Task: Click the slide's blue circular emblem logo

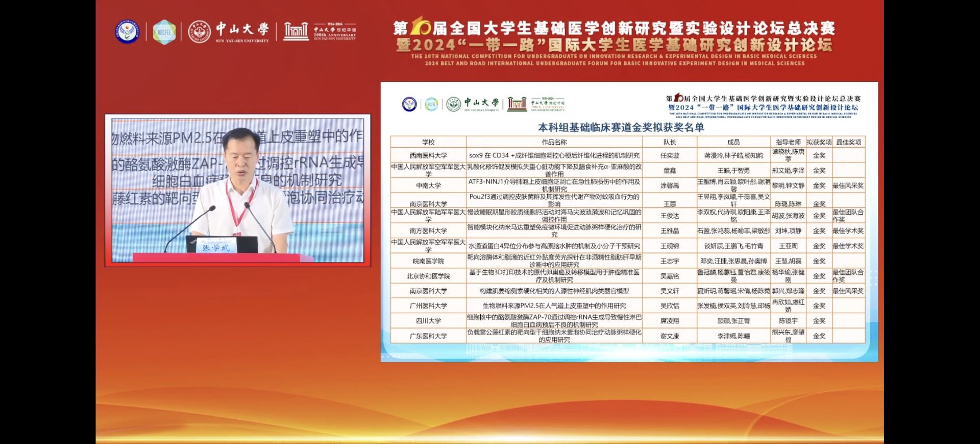Action: pos(409,104)
